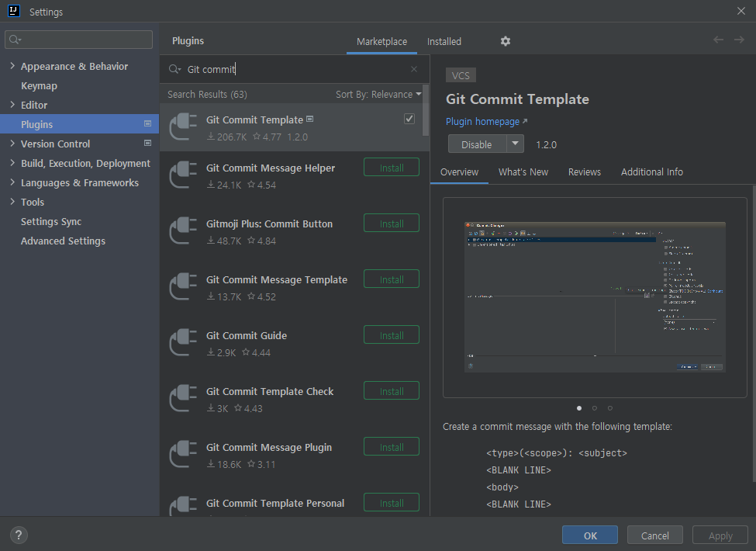Install Git Commit Message Plugin
The image size is (756, 551).
[x=392, y=447]
